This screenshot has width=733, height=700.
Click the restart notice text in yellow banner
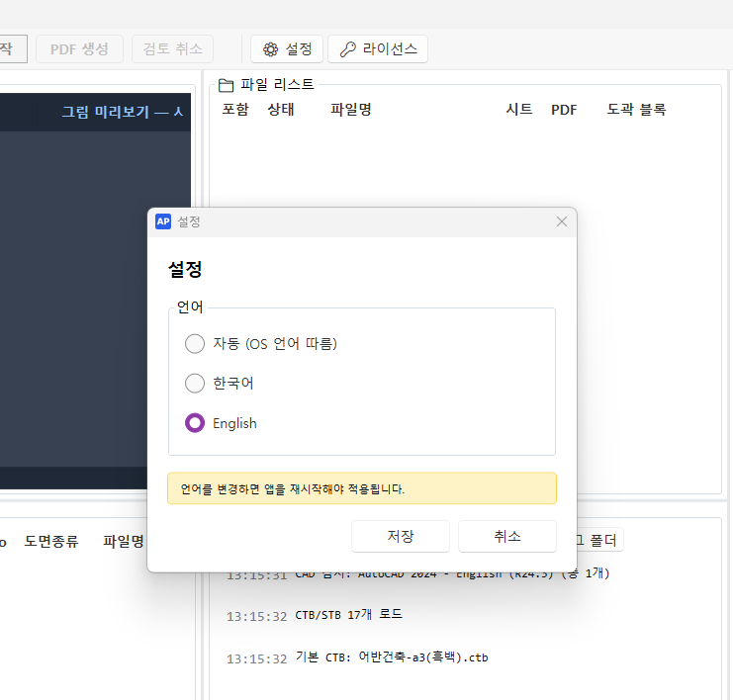tap(293, 489)
